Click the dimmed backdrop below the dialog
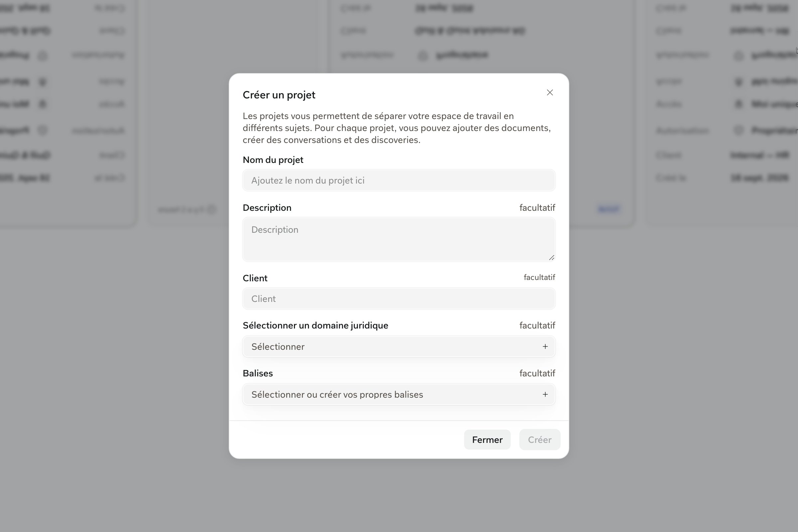 [x=399, y=495]
